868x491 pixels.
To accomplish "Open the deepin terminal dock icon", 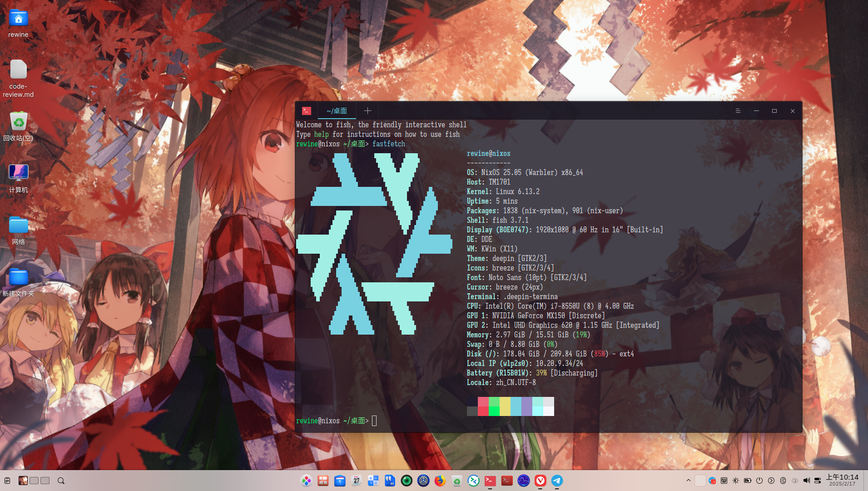I will [490, 481].
